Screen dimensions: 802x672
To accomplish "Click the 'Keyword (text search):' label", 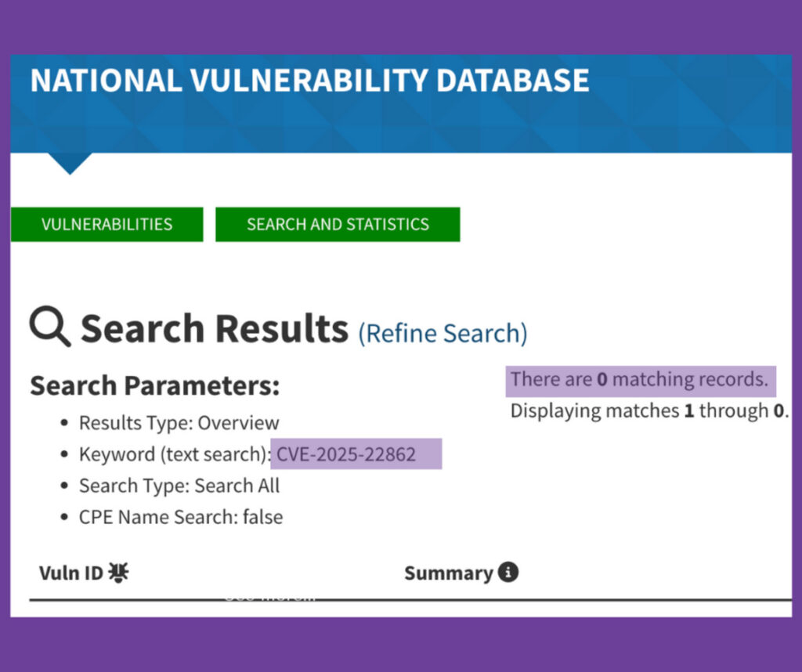I will coord(175,454).
